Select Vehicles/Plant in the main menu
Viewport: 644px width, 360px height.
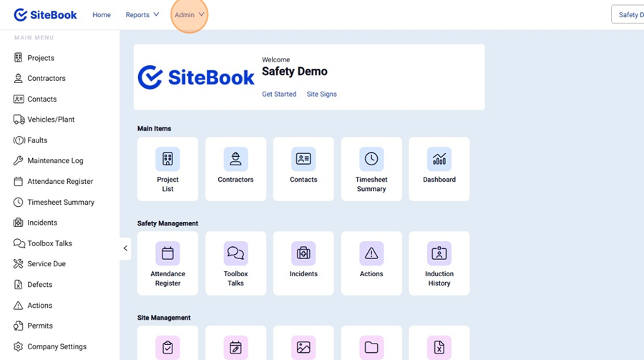point(51,120)
